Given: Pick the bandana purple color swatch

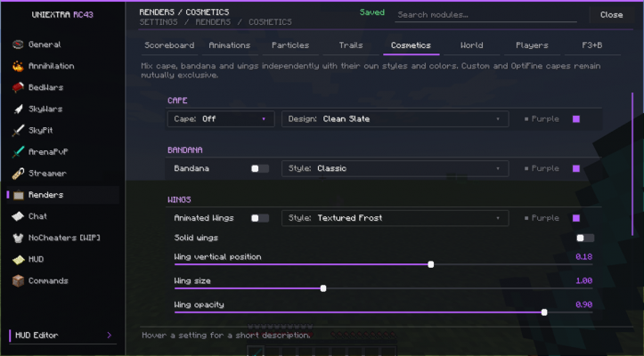Looking at the screenshot, I should click(576, 168).
